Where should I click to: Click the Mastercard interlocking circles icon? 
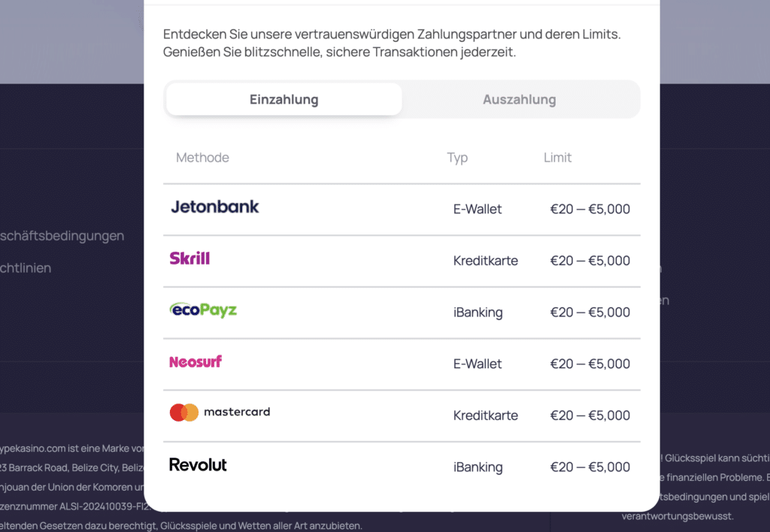185,412
